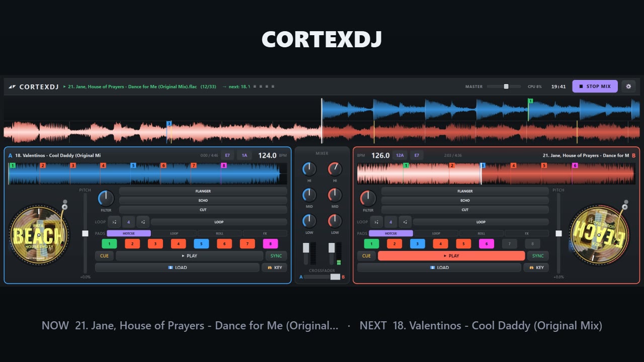Toggle CUT effect on deck B

pos(465,210)
